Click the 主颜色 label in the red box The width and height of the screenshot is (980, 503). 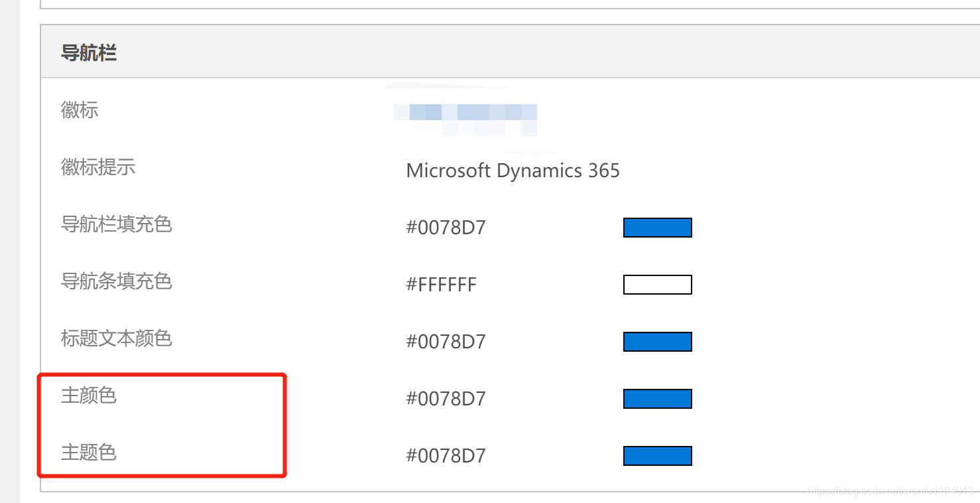click(x=88, y=396)
